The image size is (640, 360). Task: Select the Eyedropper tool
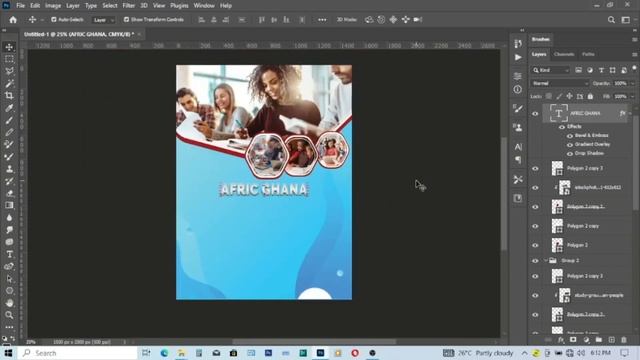[x=9, y=108]
